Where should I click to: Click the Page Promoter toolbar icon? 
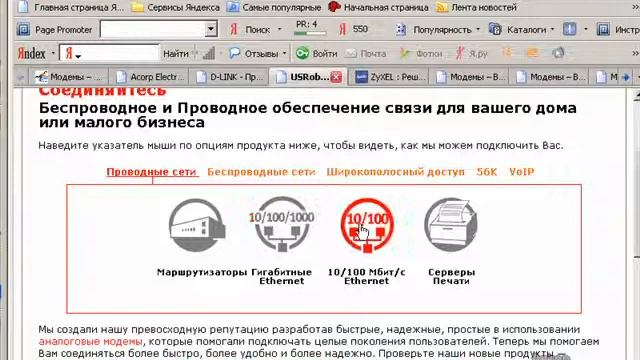[24, 29]
